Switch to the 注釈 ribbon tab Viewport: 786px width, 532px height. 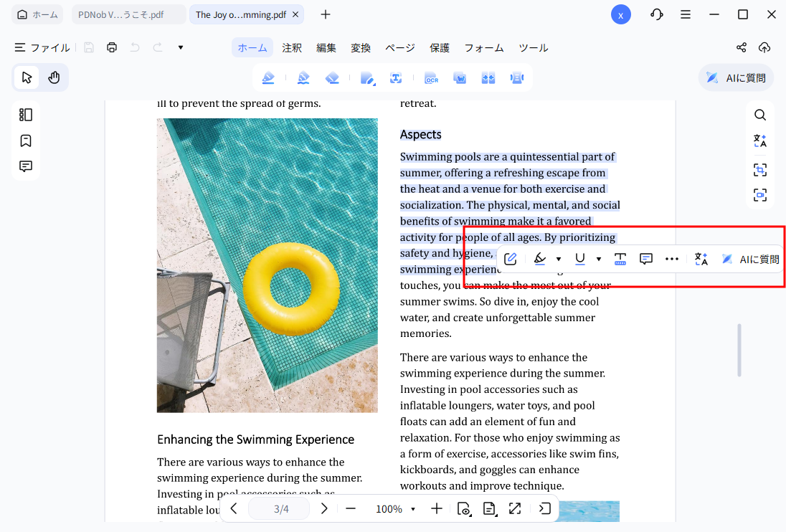click(292, 47)
